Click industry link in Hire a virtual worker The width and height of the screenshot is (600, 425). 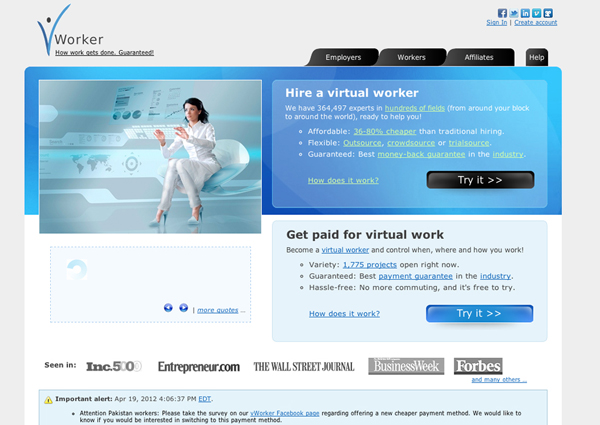click(x=508, y=155)
